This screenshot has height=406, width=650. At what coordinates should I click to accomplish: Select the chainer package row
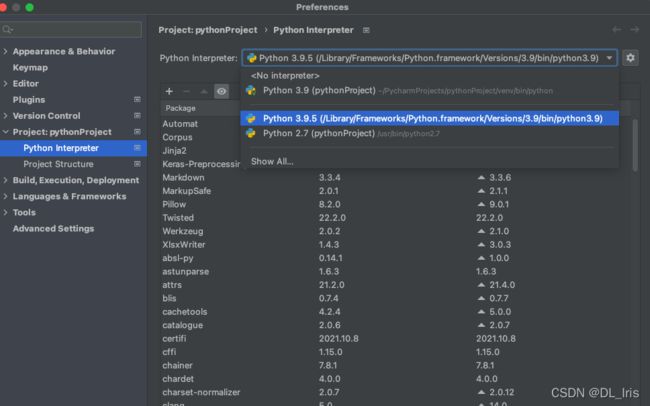tap(396, 365)
